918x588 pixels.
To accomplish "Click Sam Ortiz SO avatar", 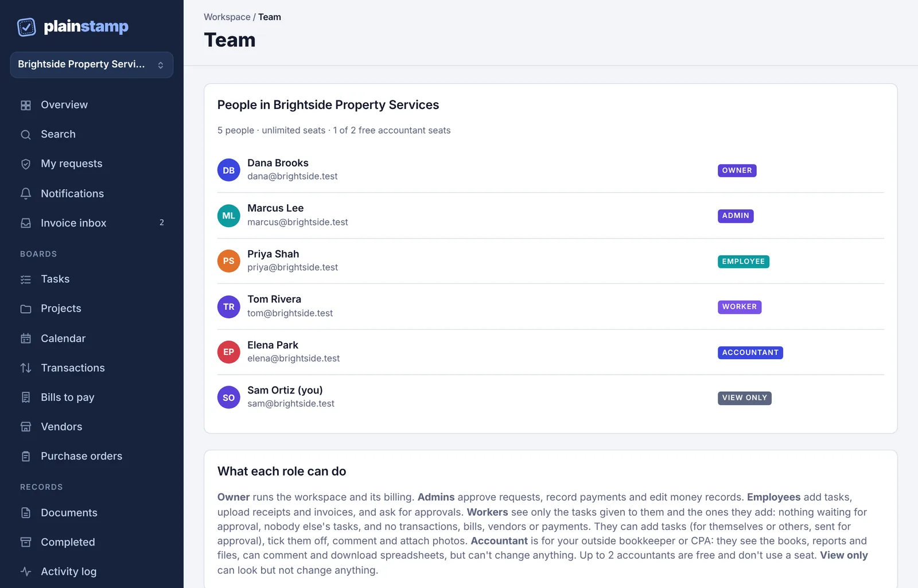I will pyautogui.click(x=229, y=398).
